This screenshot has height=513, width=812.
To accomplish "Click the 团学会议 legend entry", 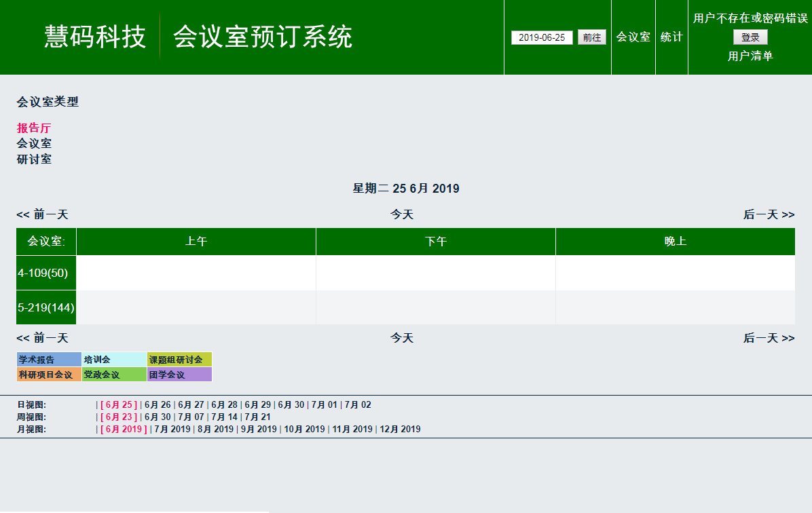I will 179,374.
